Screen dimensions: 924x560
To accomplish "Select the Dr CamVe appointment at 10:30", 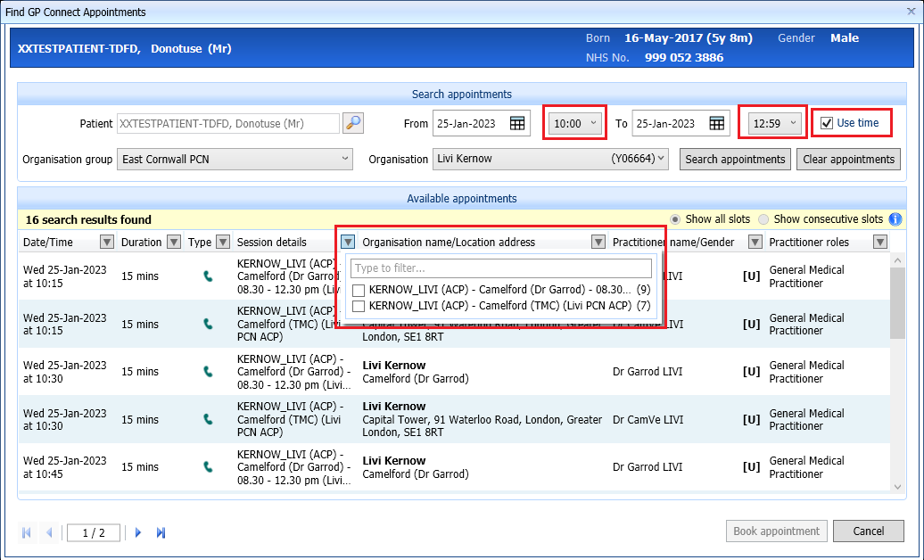I will click(x=454, y=420).
